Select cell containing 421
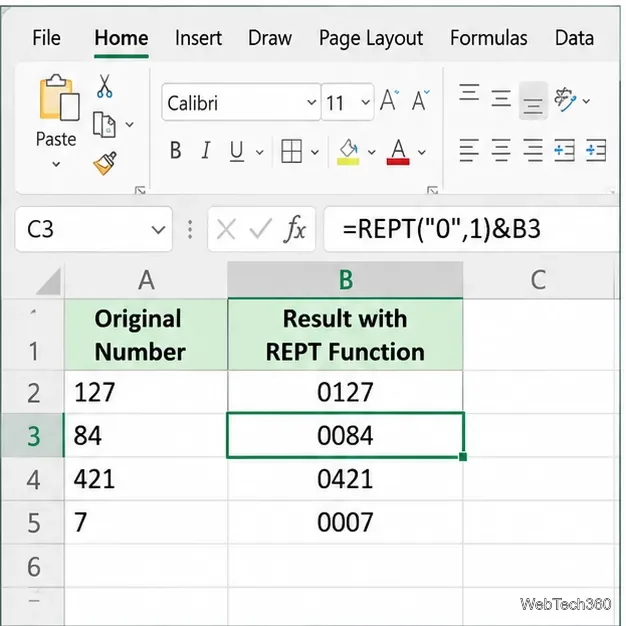Screen dimensions: 626x626 click(146, 479)
